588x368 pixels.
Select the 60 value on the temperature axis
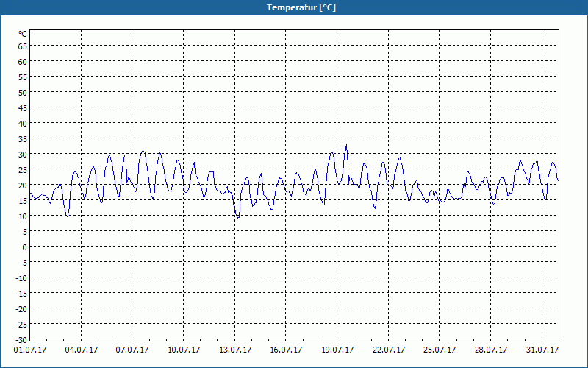23,62
